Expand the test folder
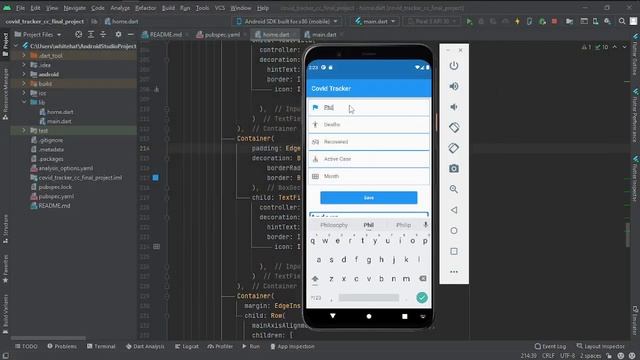 (x=24, y=130)
